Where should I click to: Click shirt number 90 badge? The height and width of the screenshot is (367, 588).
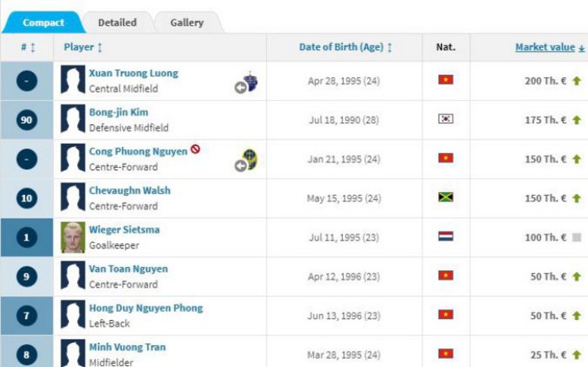tap(26, 120)
